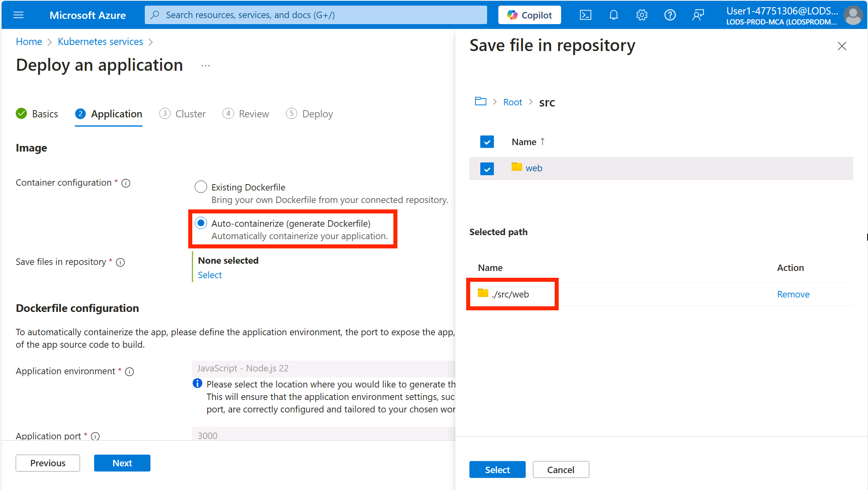Open the help question mark menu
This screenshot has width=868, height=490.
pos(670,15)
